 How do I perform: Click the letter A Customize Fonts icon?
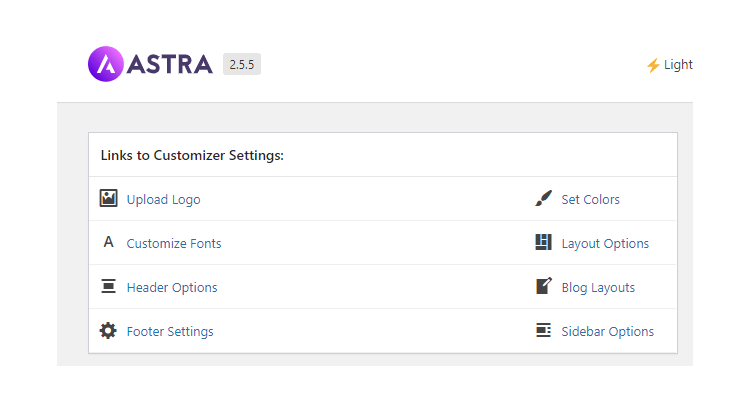pyautogui.click(x=108, y=243)
